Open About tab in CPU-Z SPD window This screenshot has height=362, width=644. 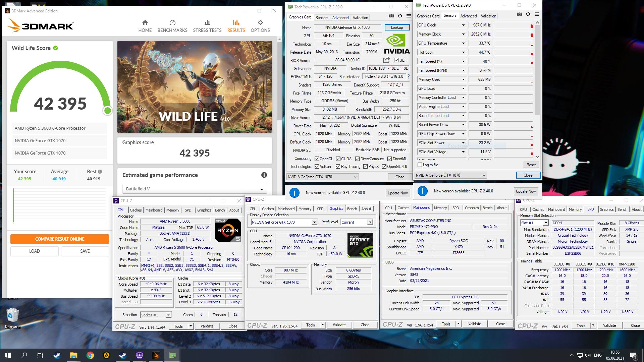click(637, 209)
